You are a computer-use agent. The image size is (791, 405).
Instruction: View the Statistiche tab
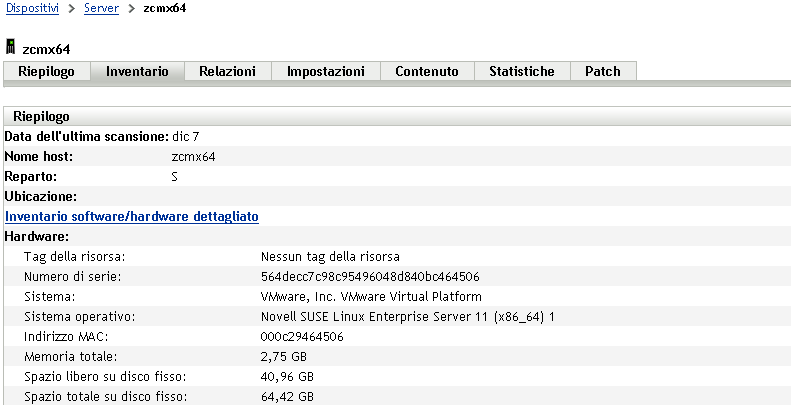[521, 71]
